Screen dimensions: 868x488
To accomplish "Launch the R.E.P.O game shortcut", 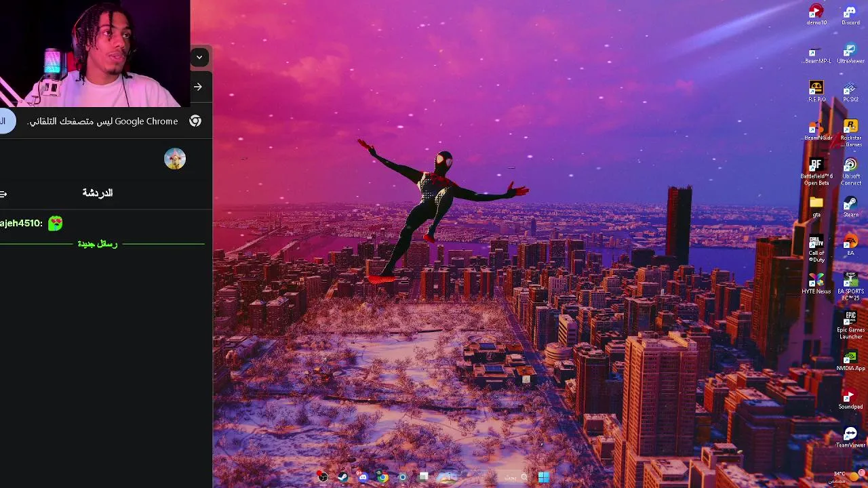I will [816, 92].
